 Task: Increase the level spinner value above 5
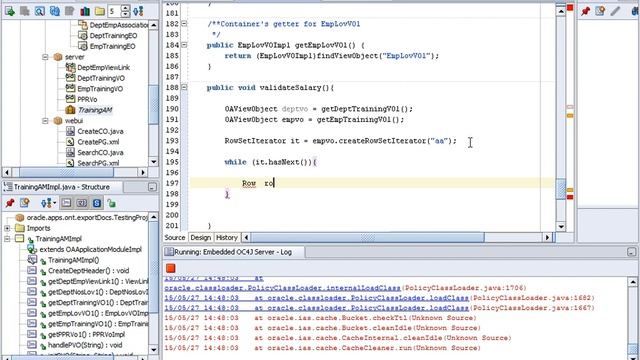pos(125,8)
